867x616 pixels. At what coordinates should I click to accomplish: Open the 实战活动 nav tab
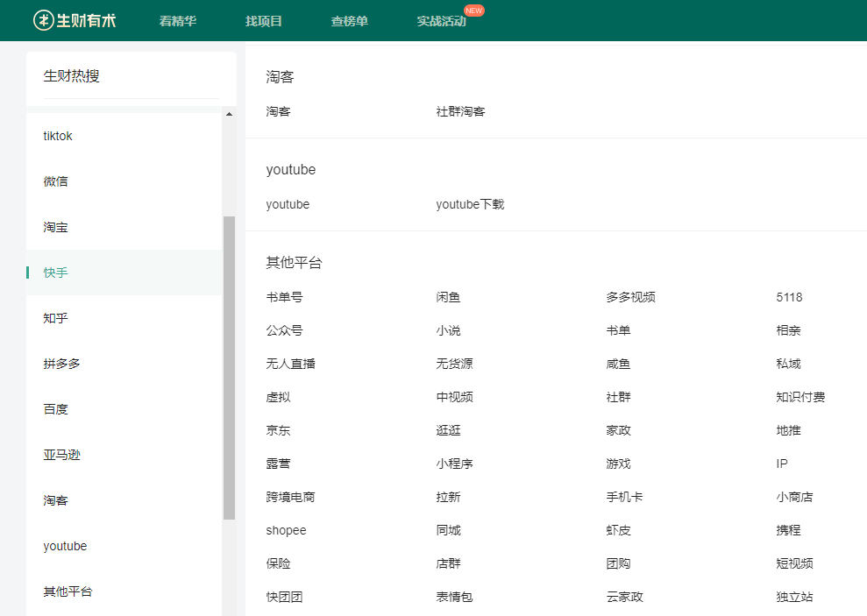[441, 21]
